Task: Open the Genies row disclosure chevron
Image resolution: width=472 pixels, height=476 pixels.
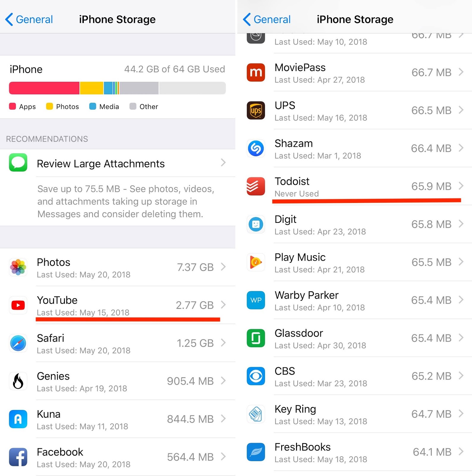Action: coord(223,381)
